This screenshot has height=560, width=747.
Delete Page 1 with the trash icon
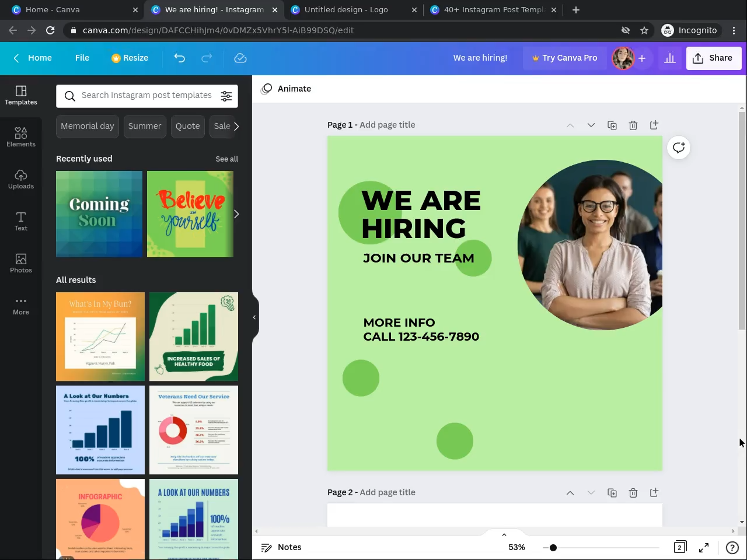pyautogui.click(x=633, y=125)
